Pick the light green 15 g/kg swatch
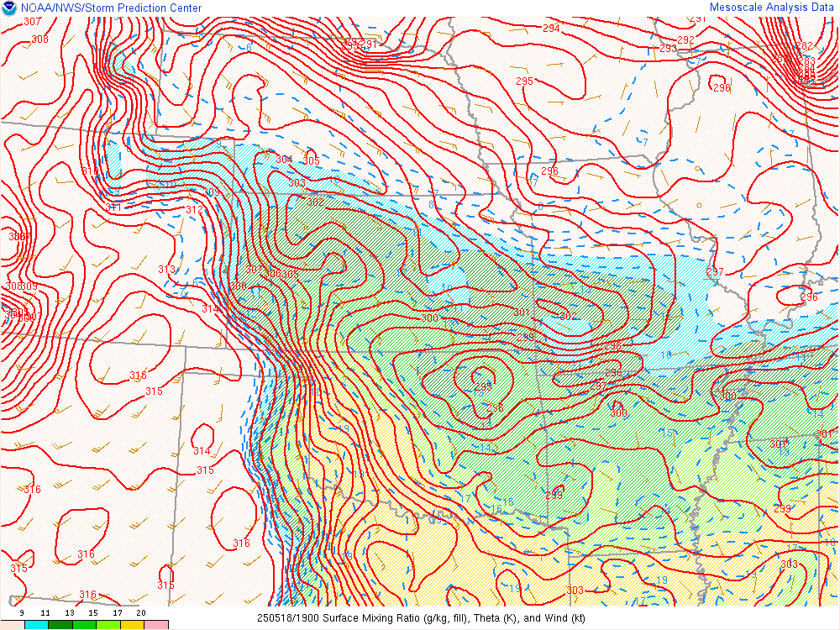This screenshot has width=840, height=630. pyautogui.click(x=108, y=625)
